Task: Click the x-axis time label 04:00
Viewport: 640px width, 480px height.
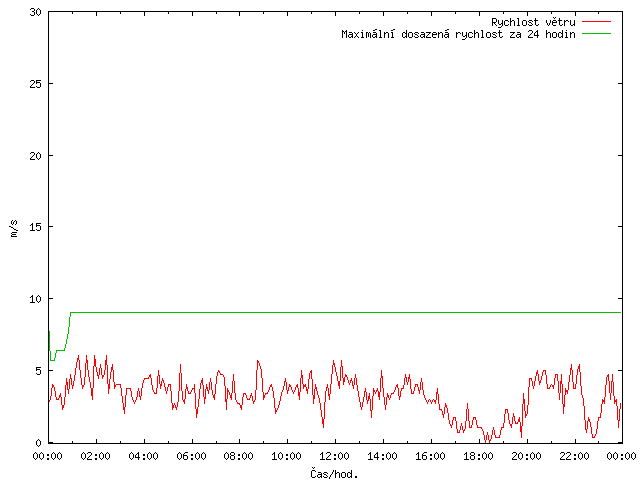Action: [143, 456]
